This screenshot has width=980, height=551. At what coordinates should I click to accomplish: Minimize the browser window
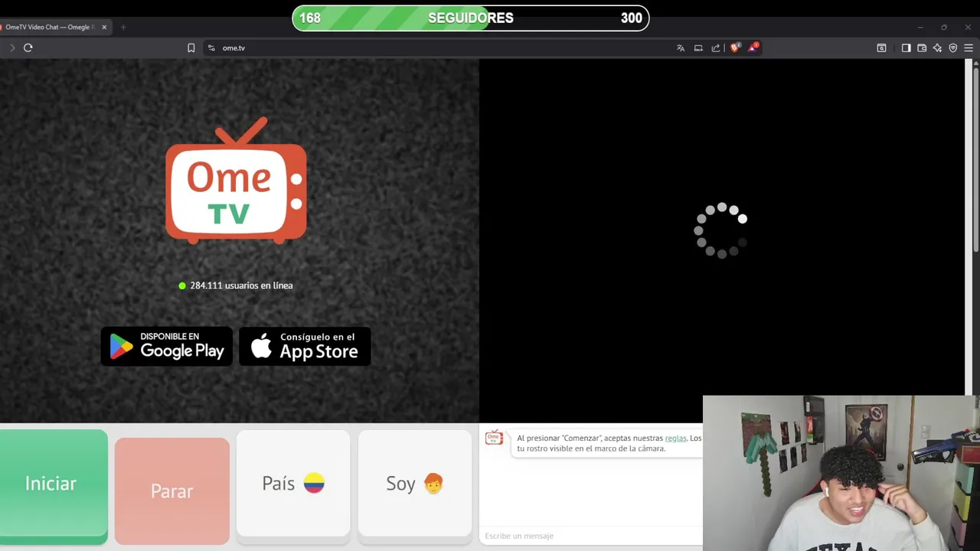tap(920, 27)
